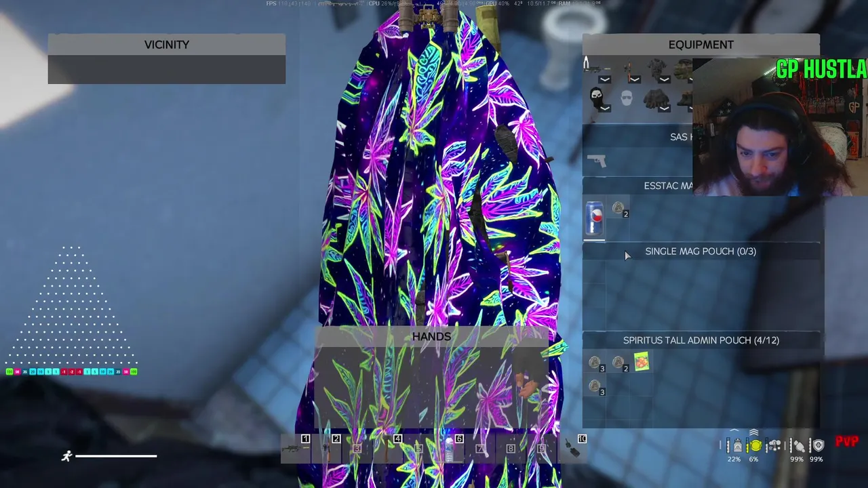Click empty hotbar slot 3
Viewport: 868px width, 488px height.
357,449
